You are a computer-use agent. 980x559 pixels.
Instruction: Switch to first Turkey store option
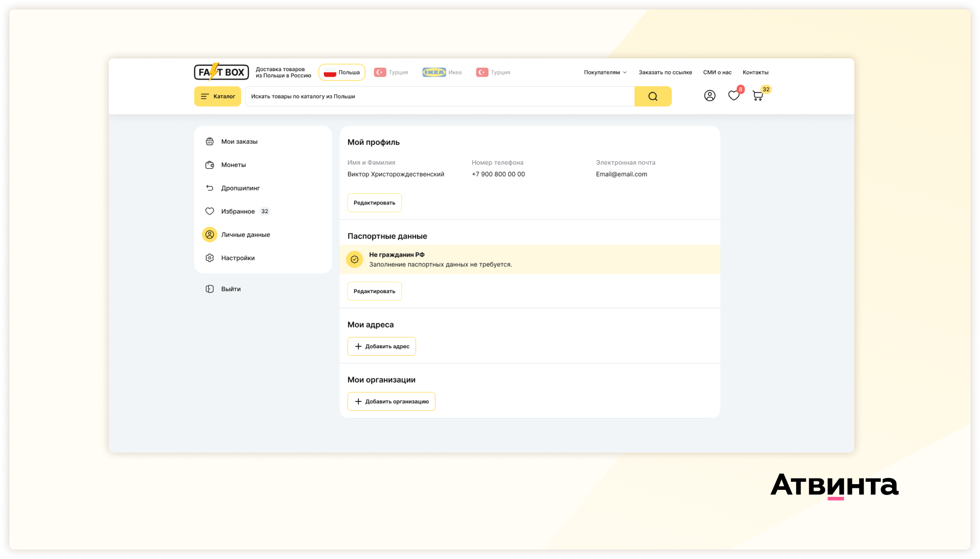pos(391,72)
